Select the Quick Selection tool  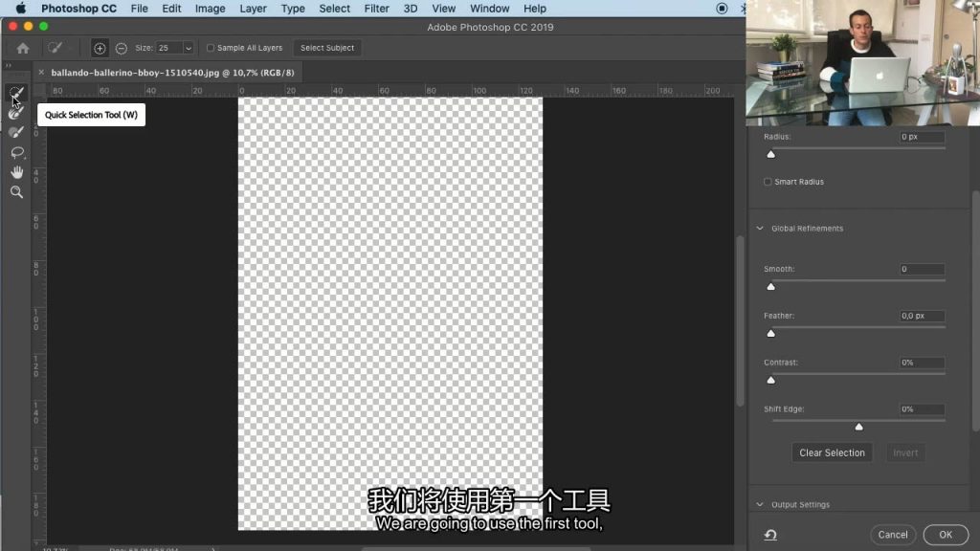pos(16,94)
